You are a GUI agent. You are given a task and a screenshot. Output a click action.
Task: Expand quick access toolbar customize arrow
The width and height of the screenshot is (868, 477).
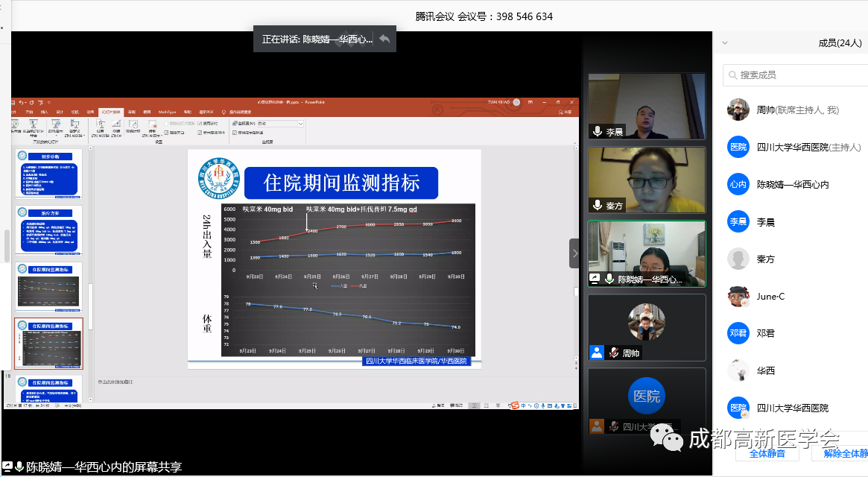click(49, 103)
